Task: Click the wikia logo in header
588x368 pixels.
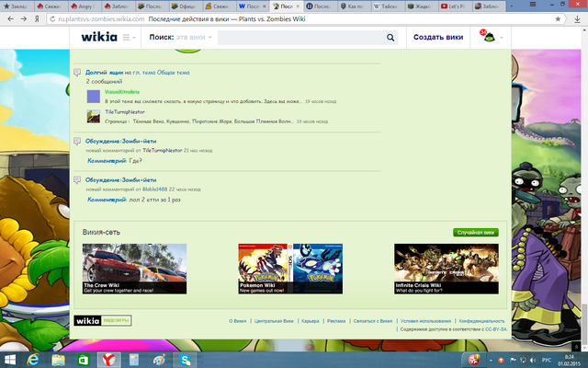Action: [99, 37]
